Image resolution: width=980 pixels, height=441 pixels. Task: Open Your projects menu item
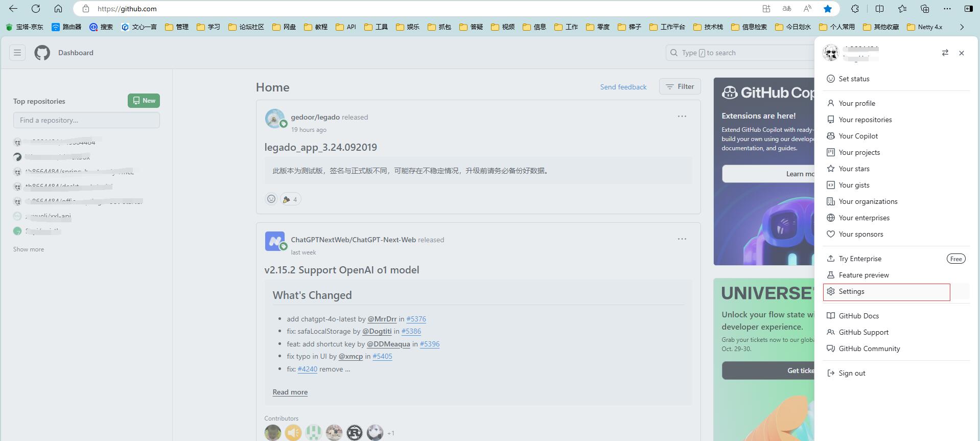897,152
